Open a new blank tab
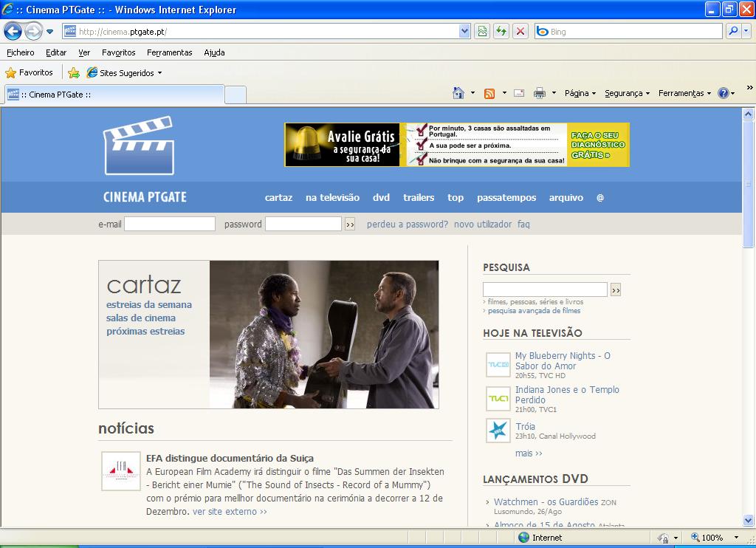The height and width of the screenshot is (548, 756). [x=236, y=95]
